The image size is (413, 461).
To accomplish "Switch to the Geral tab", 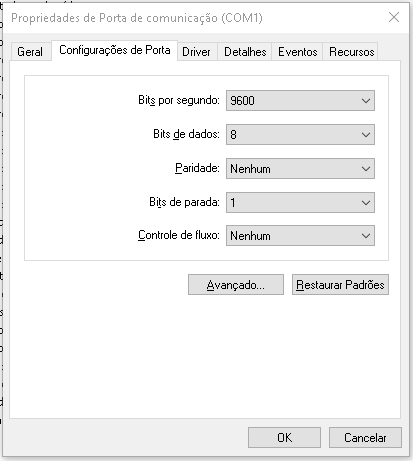I will [30, 52].
